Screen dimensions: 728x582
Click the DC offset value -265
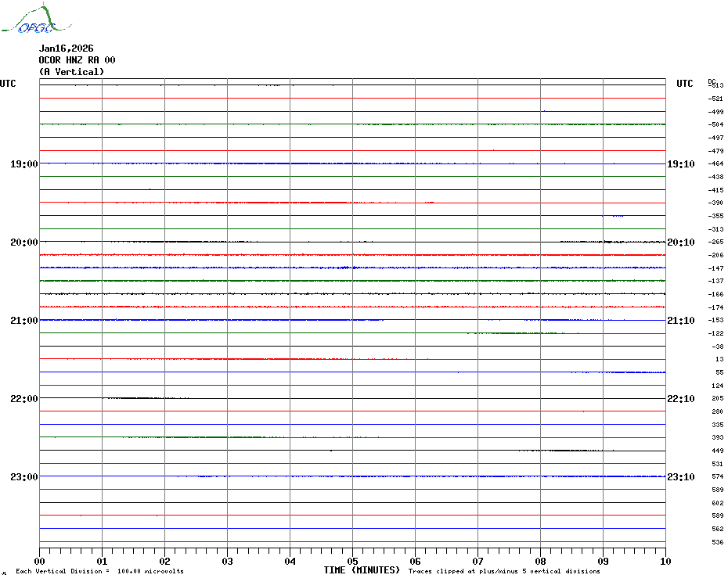click(715, 242)
